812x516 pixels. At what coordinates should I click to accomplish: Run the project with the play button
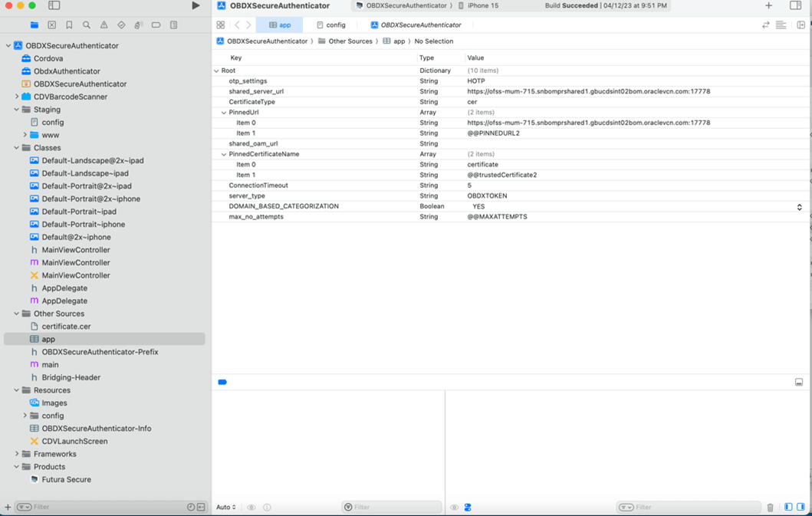pos(196,5)
